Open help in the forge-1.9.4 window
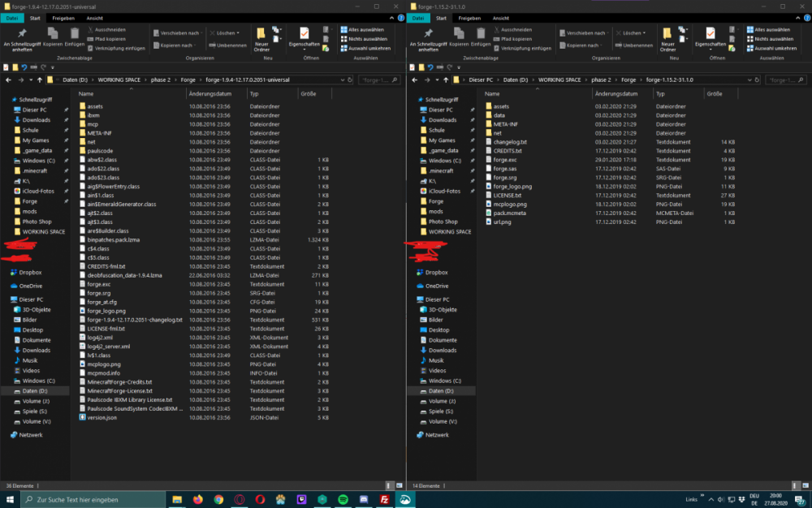The width and height of the screenshot is (812, 508). [401, 18]
